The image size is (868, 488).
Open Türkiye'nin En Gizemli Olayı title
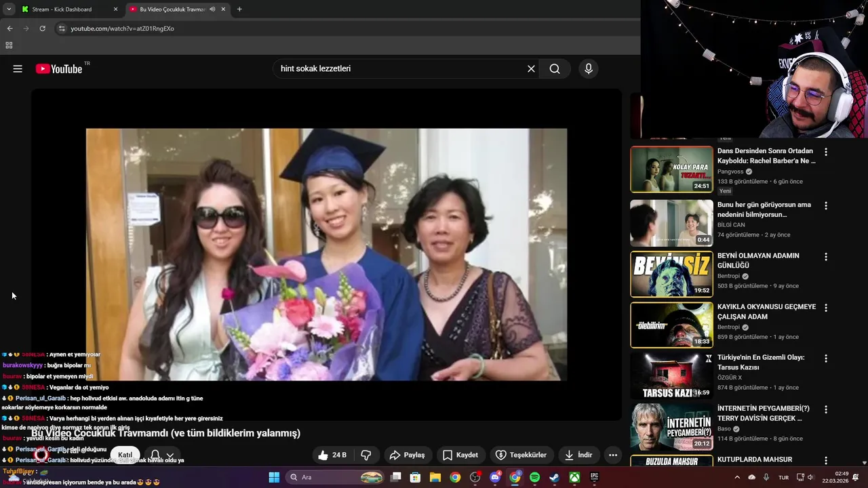pyautogui.click(x=761, y=362)
